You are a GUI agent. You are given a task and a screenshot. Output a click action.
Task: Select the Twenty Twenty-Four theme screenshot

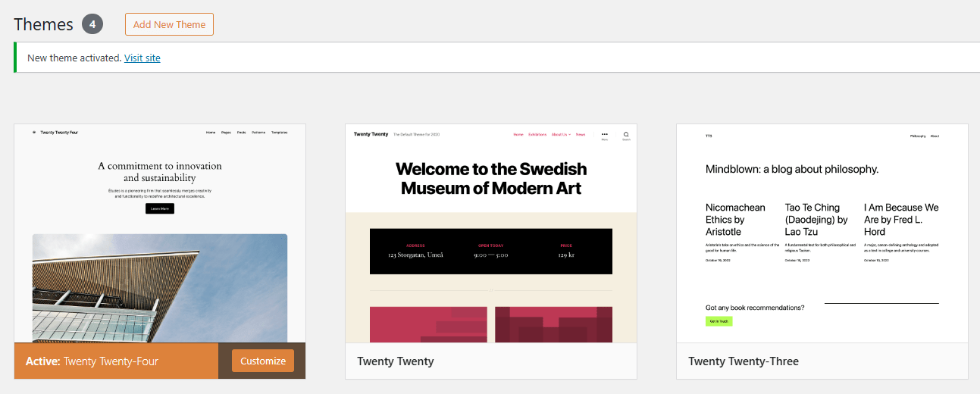click(160, 233)
